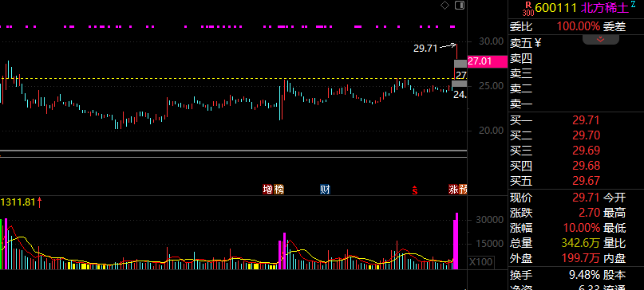Click the 29.71 high price annotation
The image size is (644, 290).
click(x=425, y=49)
